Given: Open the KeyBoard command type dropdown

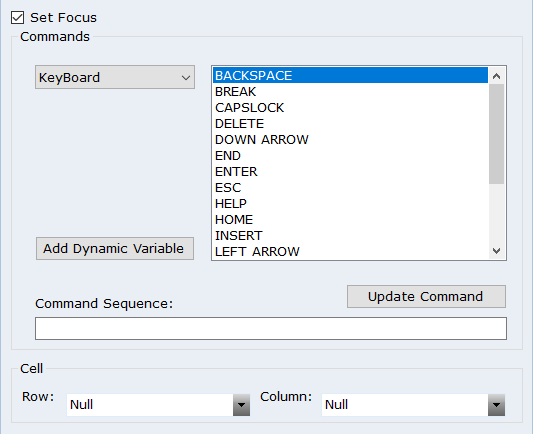Looking at the screenshot, I should 115,77.
